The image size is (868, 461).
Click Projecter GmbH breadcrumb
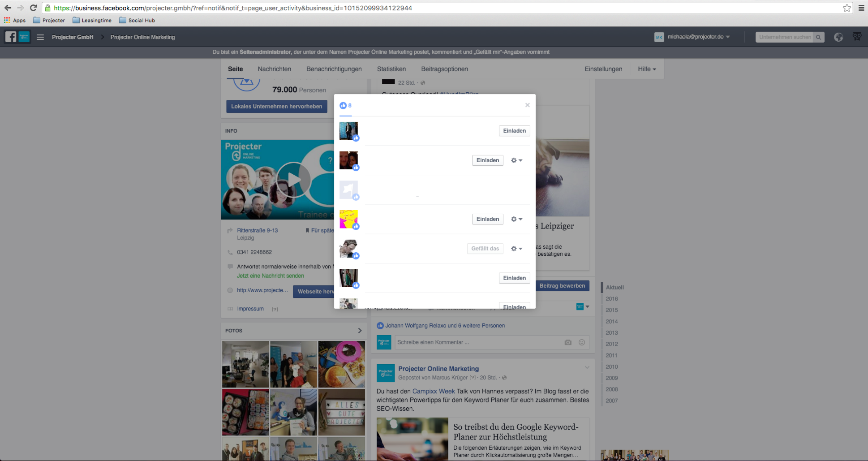(73, 37)
